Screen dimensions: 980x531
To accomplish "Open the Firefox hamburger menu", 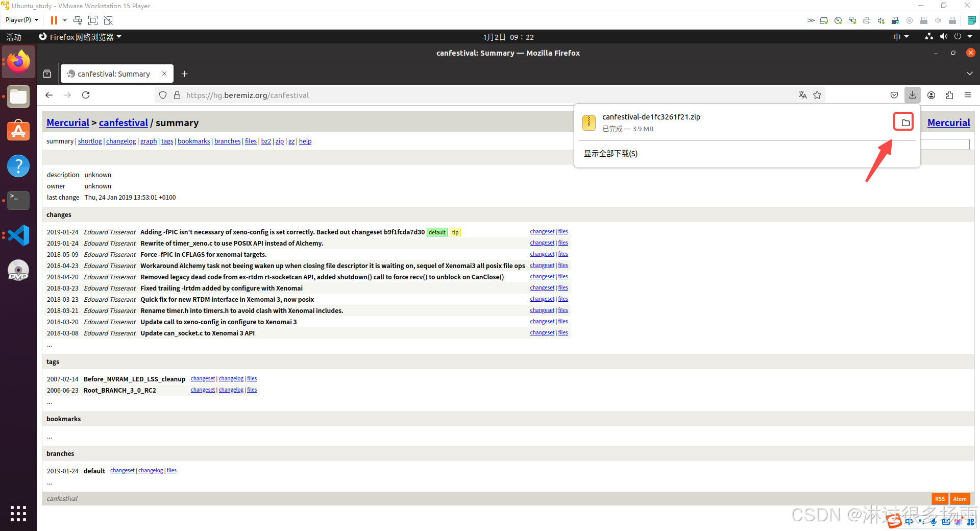I will 968,95.
